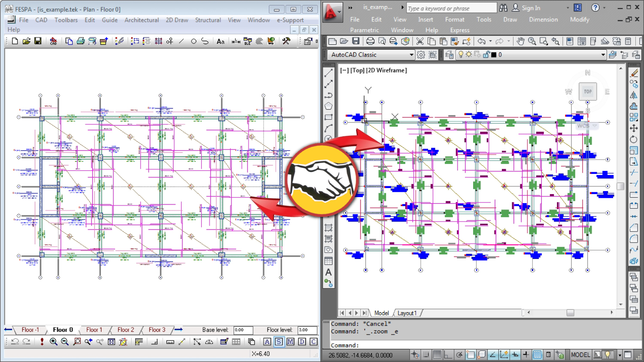Switch to the Layout1 tab in AutoCAD
This screenshot has height=362, width=644.
(407, 313)
